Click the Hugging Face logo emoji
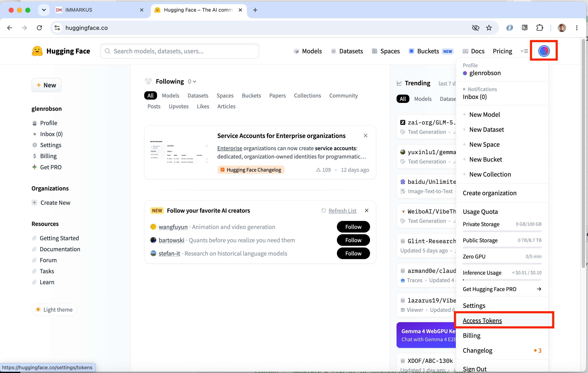This screenshot has height=373, width=588. tap(37, 51)
